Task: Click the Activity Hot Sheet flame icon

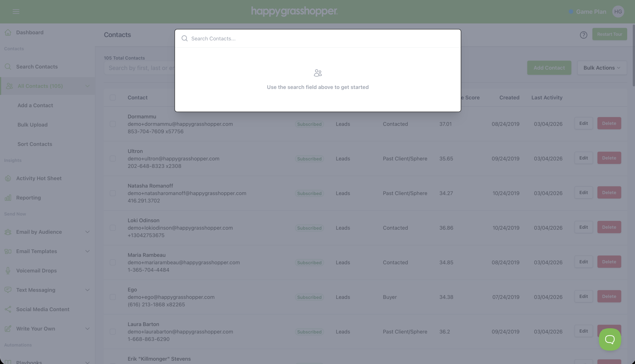Action: [x=8, y=178]
